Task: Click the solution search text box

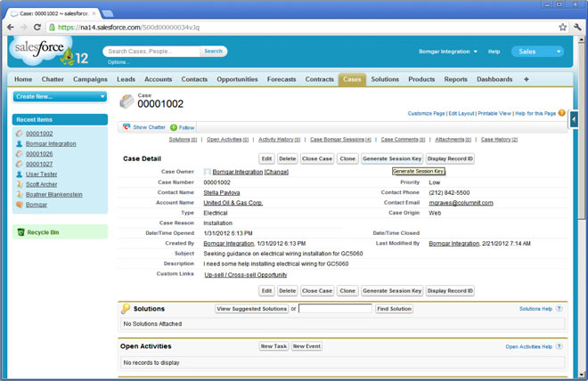Action: pyautogui.click(x=335, y=309)
